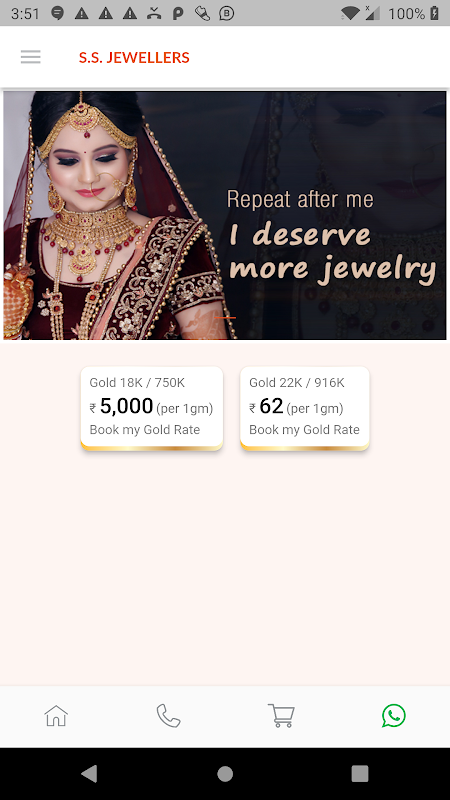Tap the phone call icon
Viewport: 450px width, 800px height.
coord(168,715)
